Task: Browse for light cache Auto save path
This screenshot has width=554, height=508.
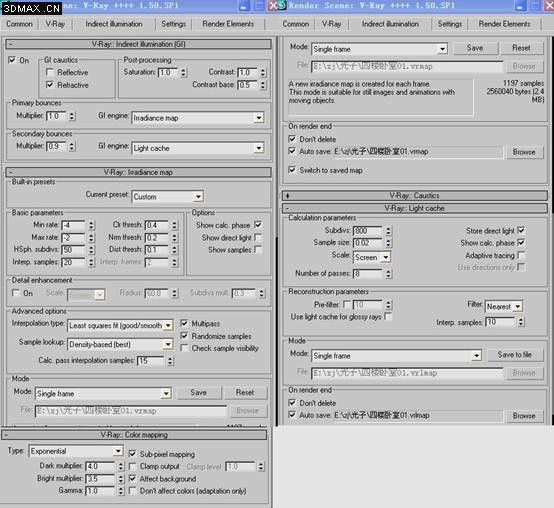Action: tap(524, 416)
